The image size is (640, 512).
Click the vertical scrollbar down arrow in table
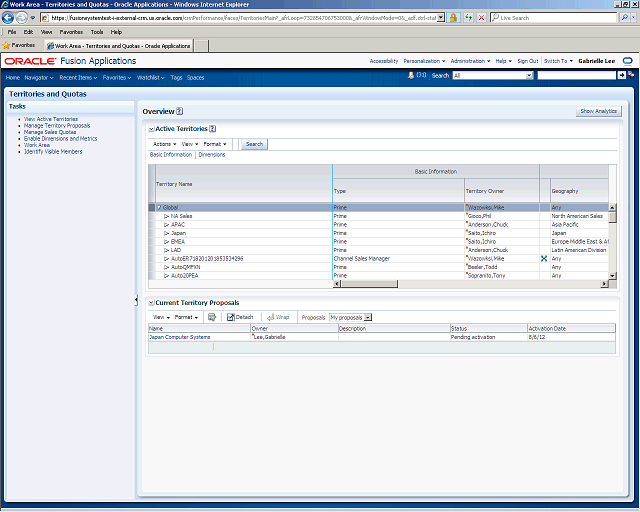(612, 276)
